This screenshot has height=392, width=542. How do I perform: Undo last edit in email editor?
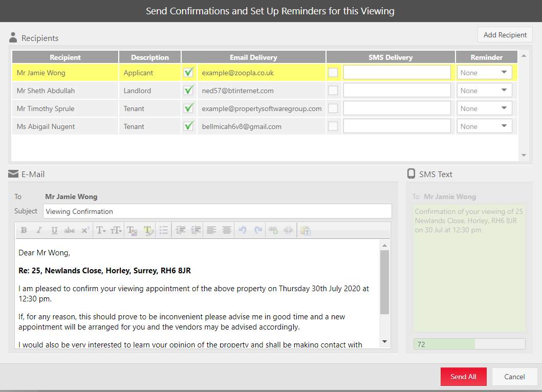242,230
